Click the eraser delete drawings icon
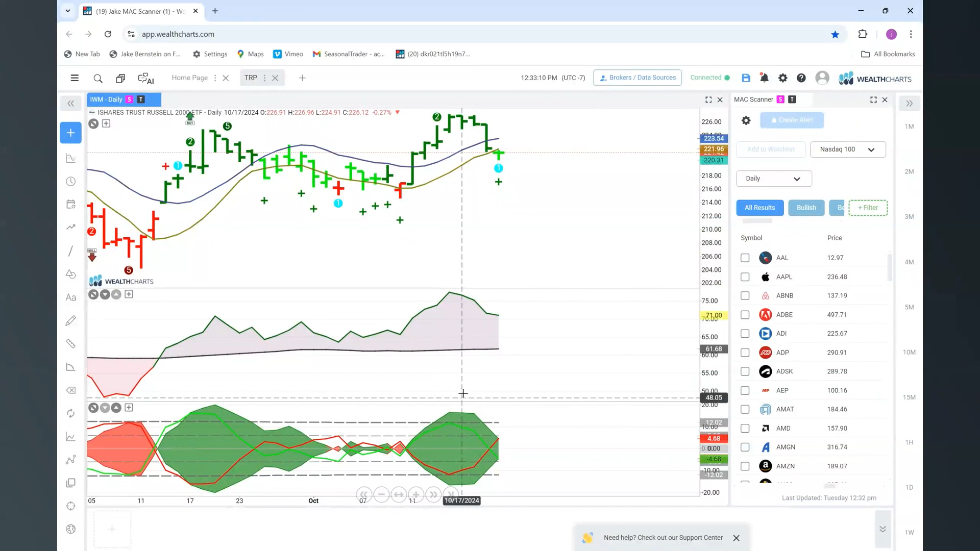The image size is (980, 551). tap(71, 390)
